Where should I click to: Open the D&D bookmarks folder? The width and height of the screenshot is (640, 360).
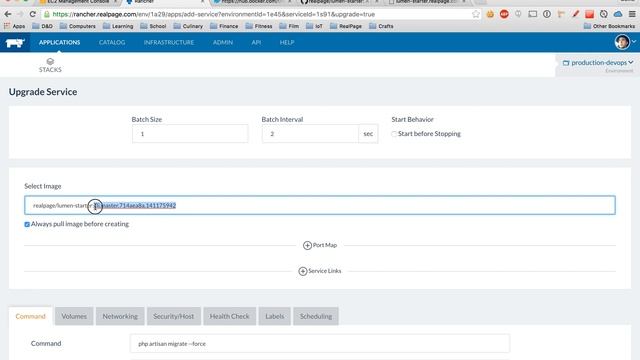click(x=42, y=26)
